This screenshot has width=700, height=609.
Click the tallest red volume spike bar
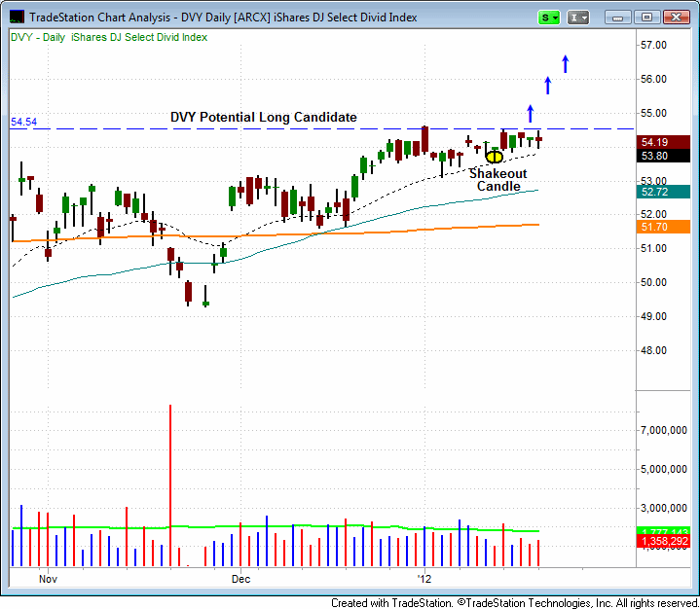170,485
